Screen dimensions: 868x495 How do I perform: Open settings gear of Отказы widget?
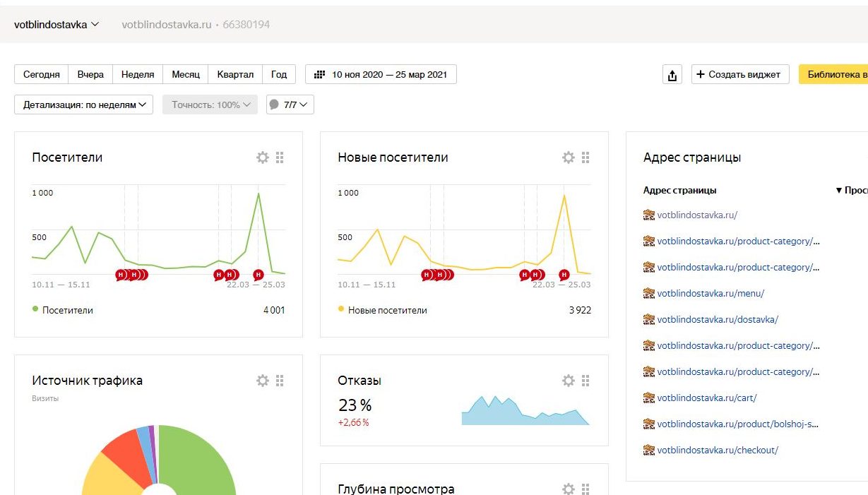tap(569, 381)
